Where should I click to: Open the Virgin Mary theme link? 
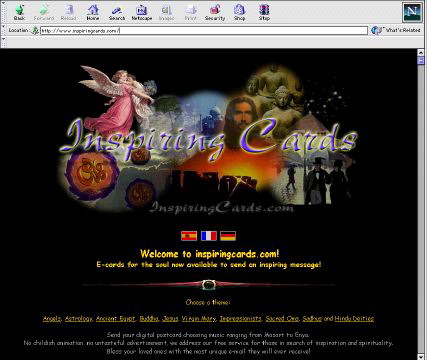(x=199, y=318)
